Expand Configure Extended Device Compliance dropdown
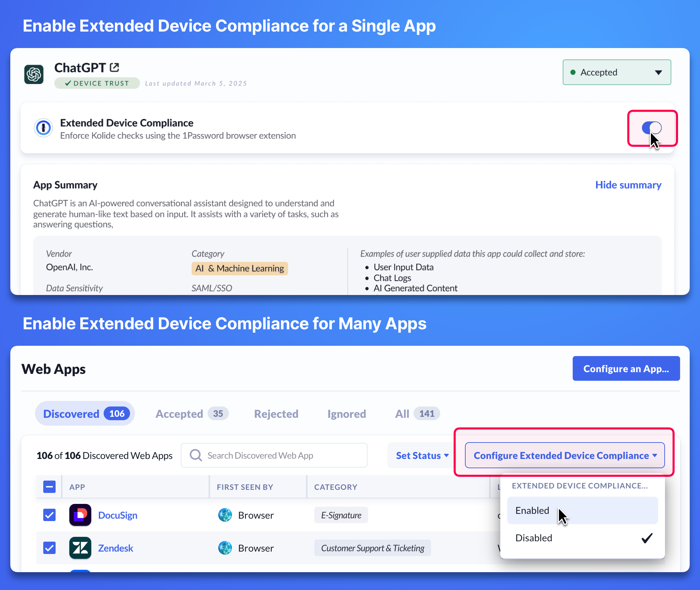The height and width of the screenshot is (590, 700). (565, 456)
